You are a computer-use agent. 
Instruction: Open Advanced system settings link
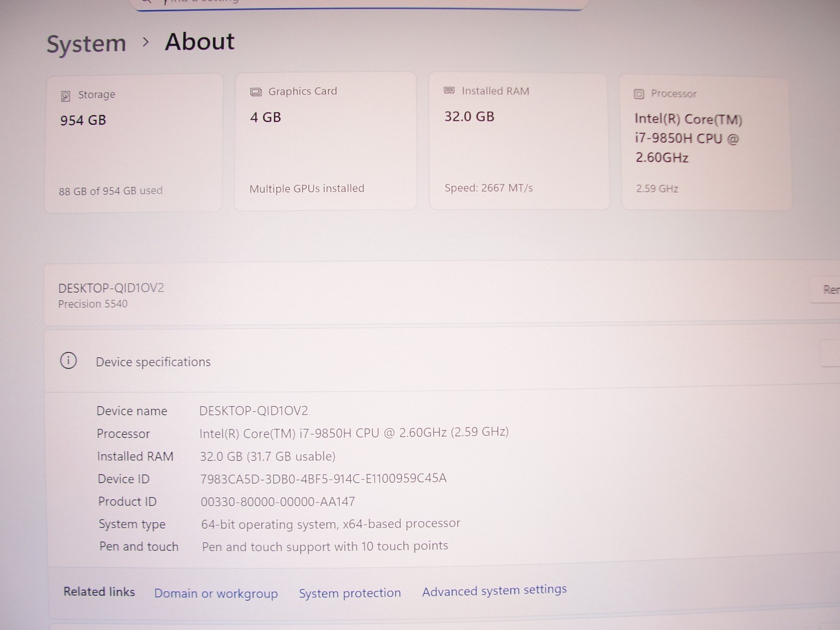click(495, 591)
